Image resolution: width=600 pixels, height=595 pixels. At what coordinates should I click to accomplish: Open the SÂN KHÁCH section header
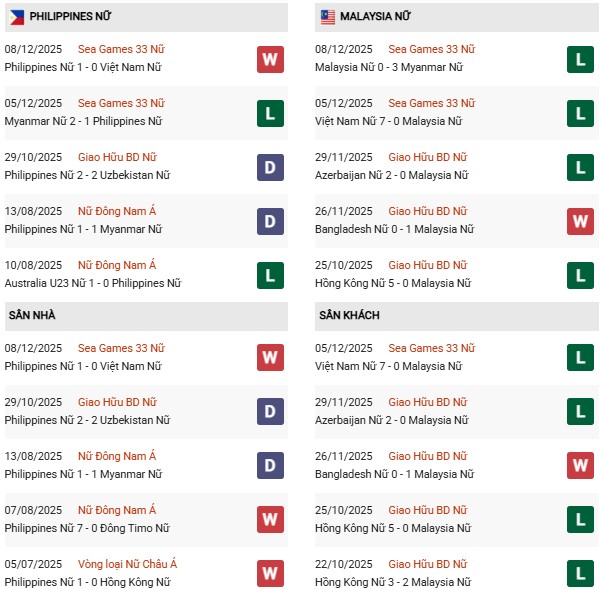tap(347, 315)
